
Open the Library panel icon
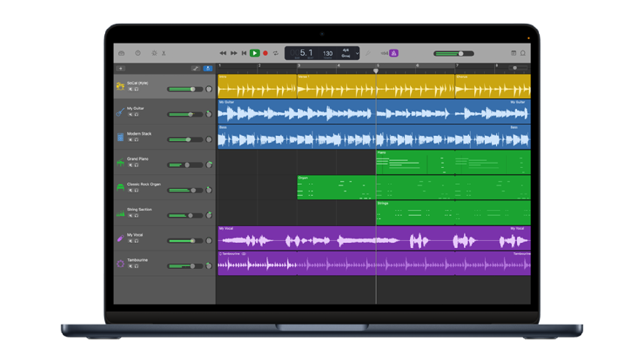point(122,53)
